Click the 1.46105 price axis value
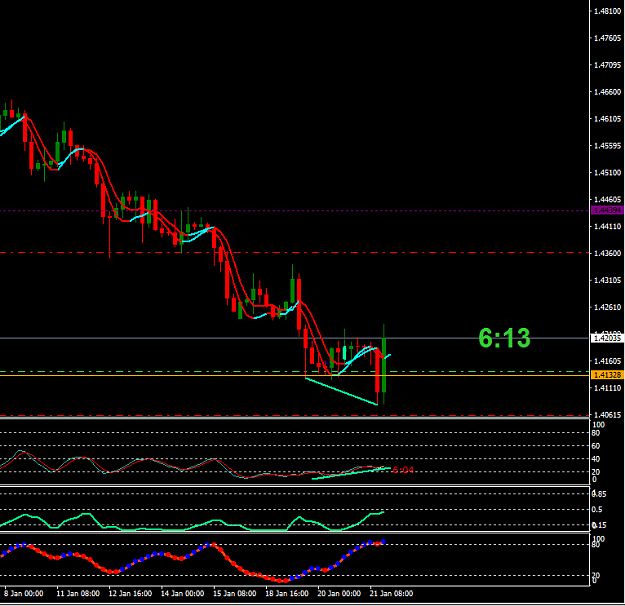 pyautogui.click(x=607, y=119)
